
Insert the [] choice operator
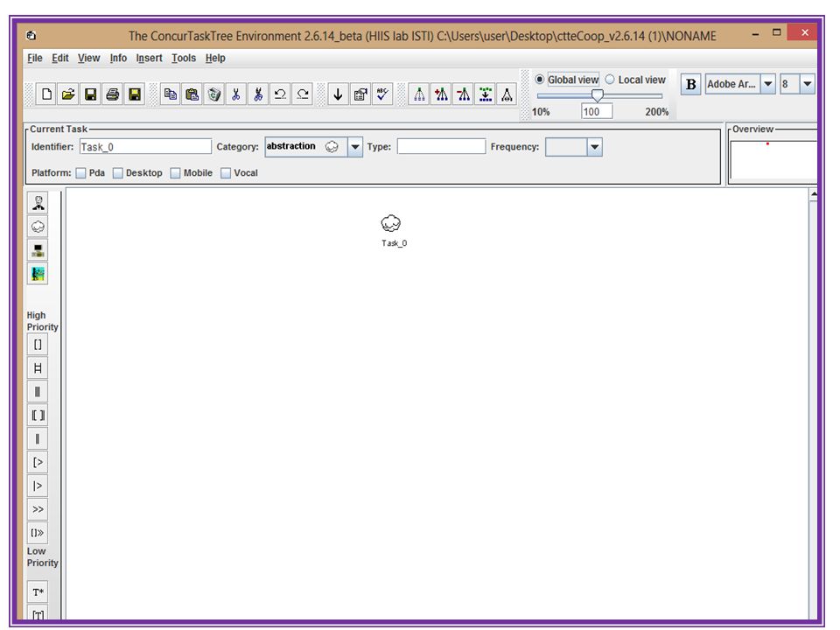pos(38,345)
